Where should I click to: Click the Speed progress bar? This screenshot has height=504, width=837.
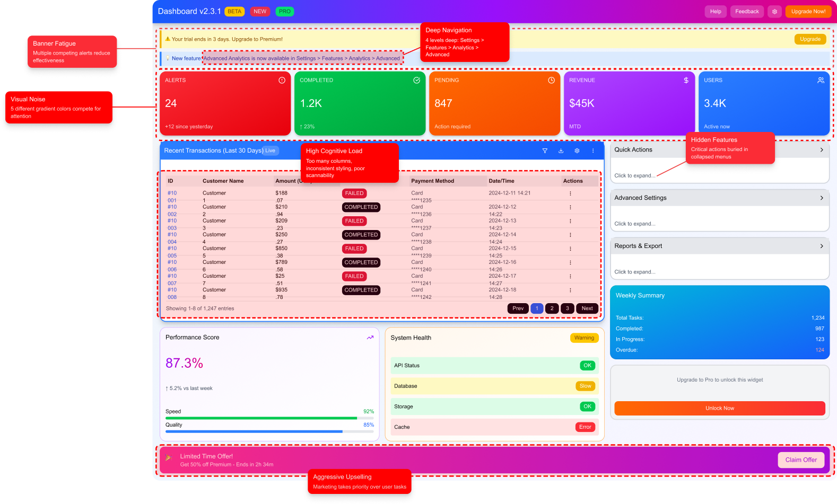[269, 418]
